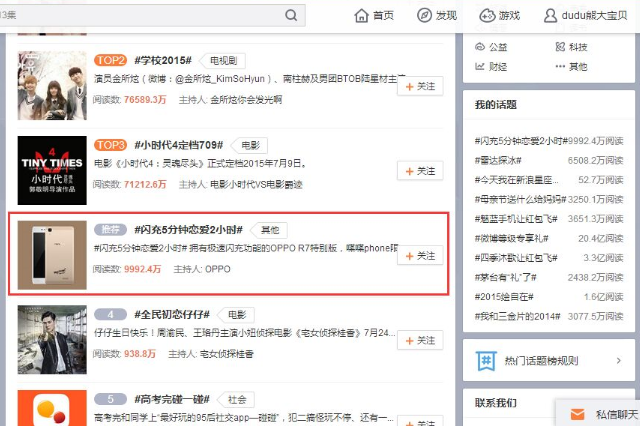Open #全民初恋仔仔# topic title
The width and height of the screenshot is (640, 426).
(x=172, y=315)
